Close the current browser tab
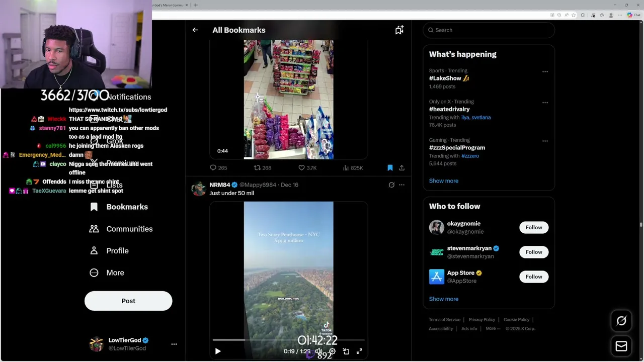Screen dimensions: 644x362 (187, 5)
